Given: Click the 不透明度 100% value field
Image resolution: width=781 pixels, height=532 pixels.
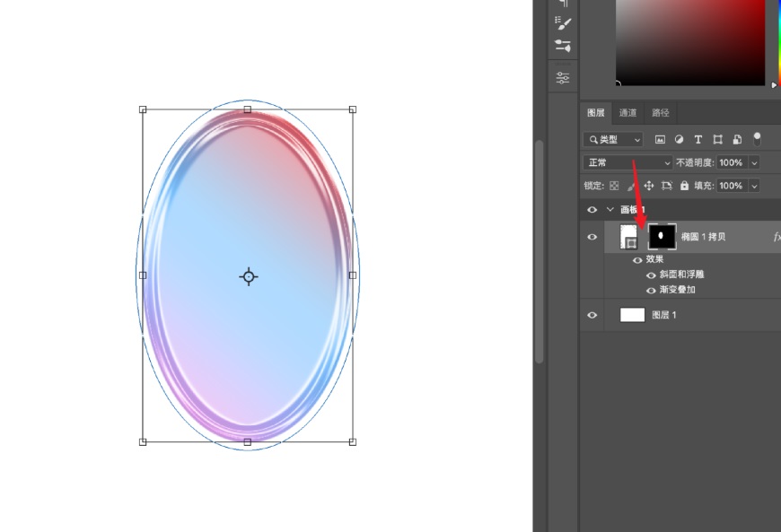Looking at the screenshot, I should [732, 162].
